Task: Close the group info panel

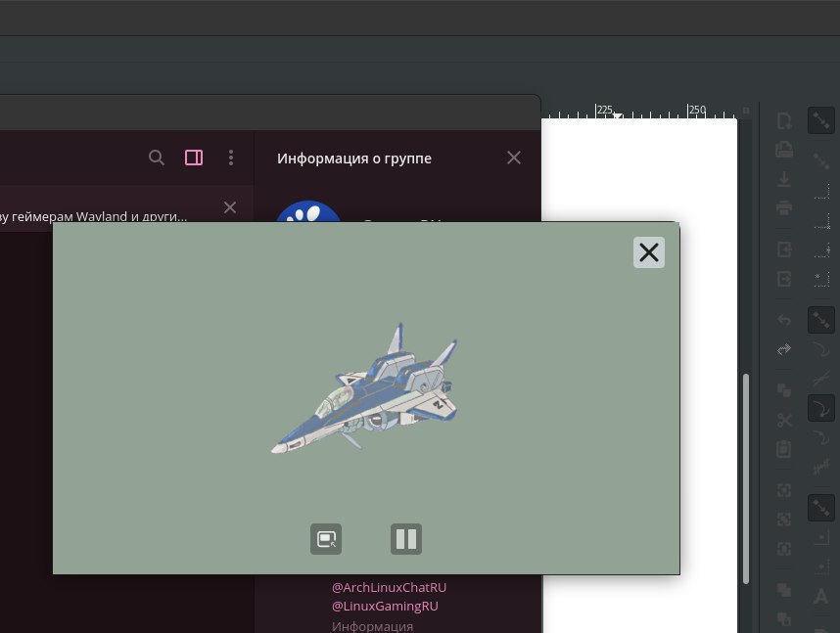Action: pos(514,158)
